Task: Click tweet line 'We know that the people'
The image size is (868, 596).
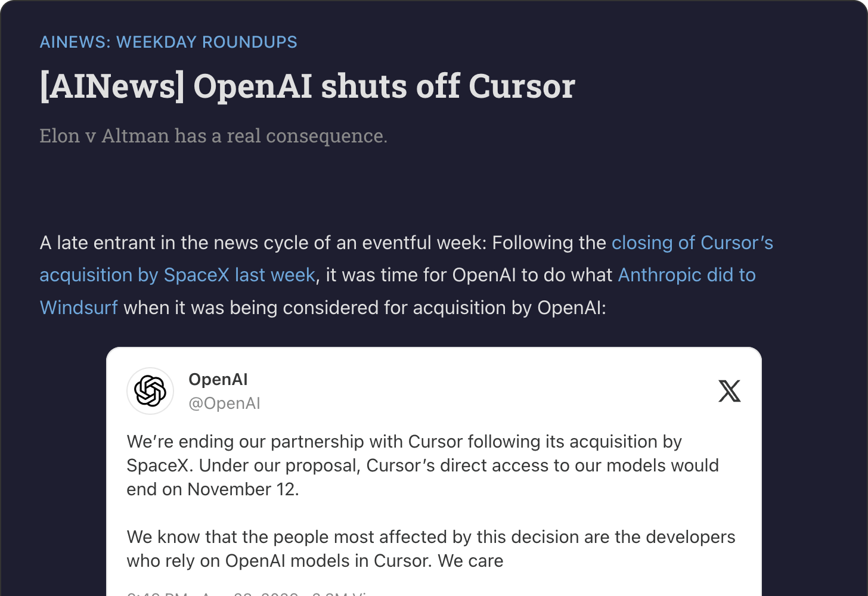Action: click(x=431, y=537)
